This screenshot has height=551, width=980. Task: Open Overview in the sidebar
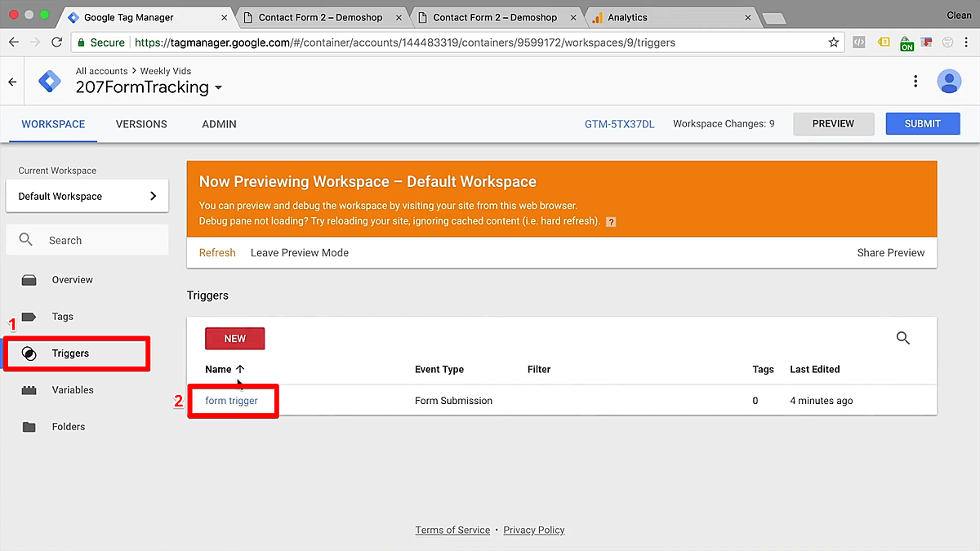[73, 280]
